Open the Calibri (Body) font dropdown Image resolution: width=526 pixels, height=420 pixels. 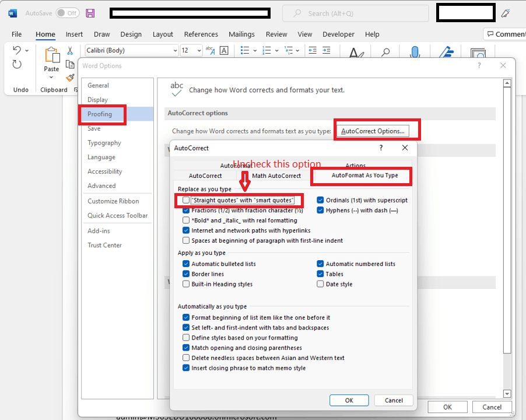point(175,51)
